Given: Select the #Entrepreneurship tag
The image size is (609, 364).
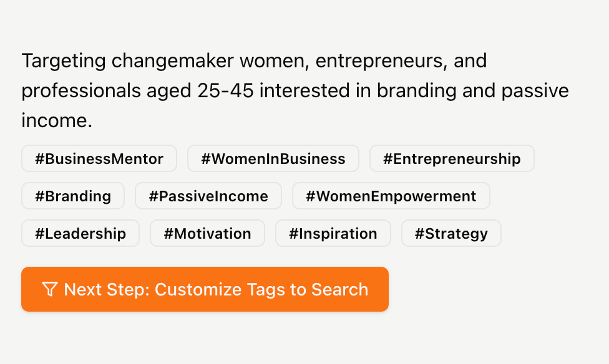Looking at the screenshot, I should (452, 158).
